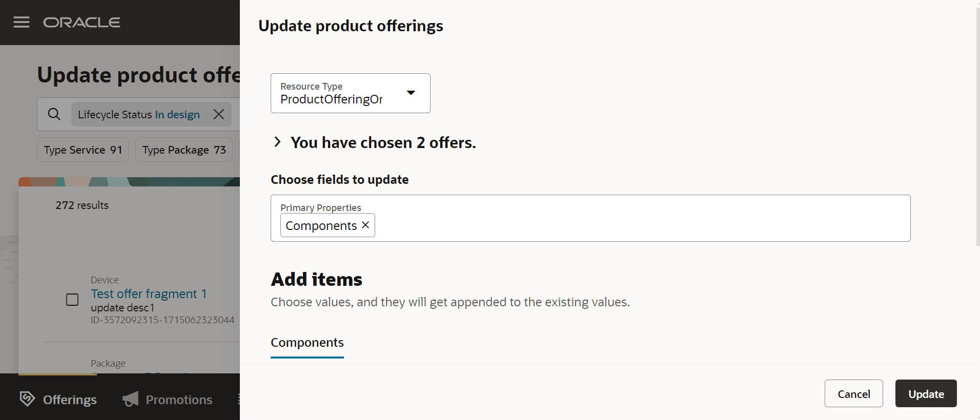Expand the You have chosen 2 offers section
Screen dimensions: 980x420
coord(277,142)
